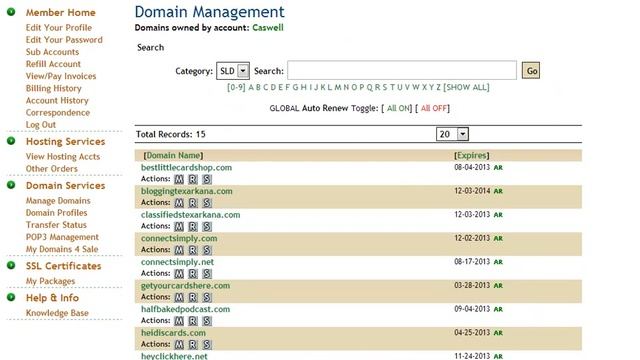The image size is (640, 360).
Task: Click the M action icon for connectsimply.net
Action: coord(179,274)
